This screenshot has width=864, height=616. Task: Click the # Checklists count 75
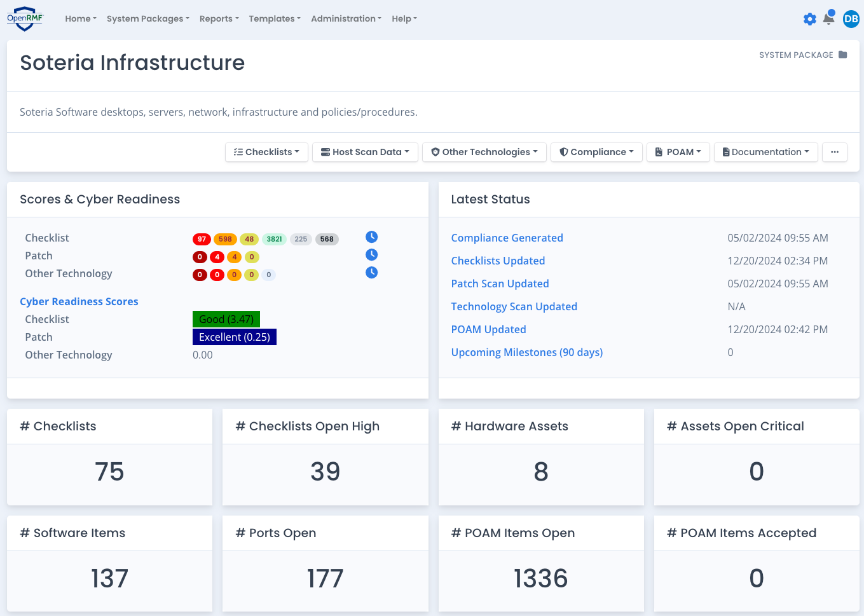(x=109, y=472)
